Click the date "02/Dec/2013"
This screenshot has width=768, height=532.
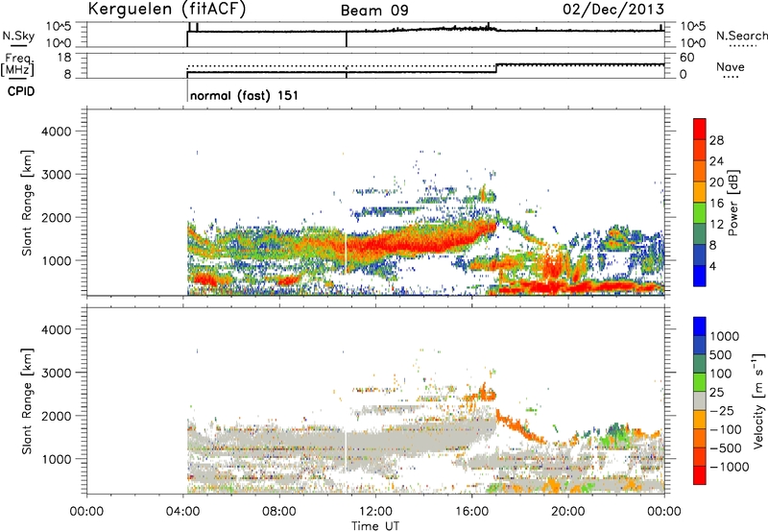[x=613, y=9]
